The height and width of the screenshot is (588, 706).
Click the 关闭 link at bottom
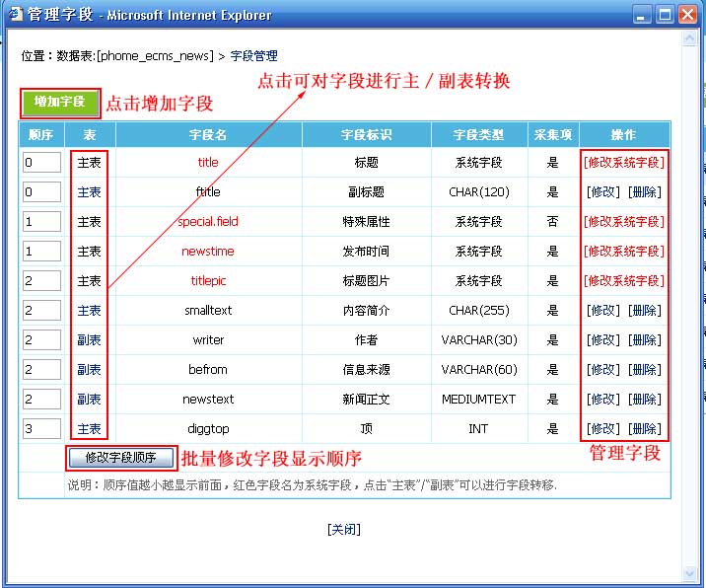pos(344,529)
